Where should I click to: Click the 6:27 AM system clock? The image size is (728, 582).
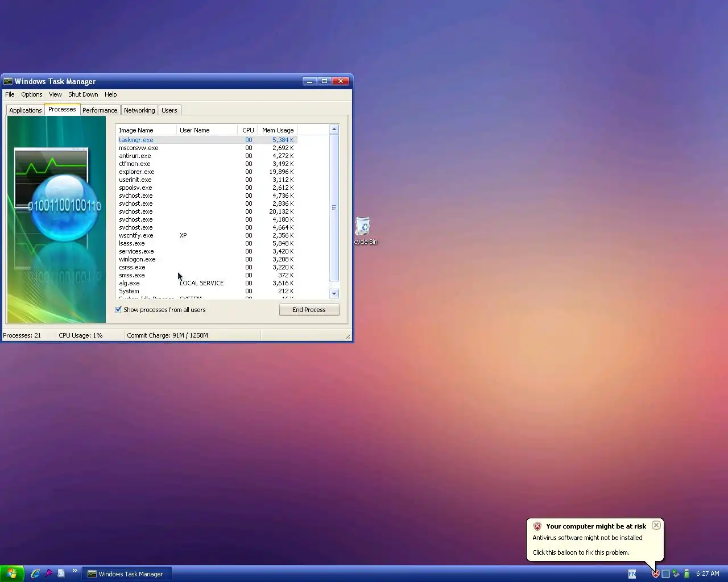708,574
